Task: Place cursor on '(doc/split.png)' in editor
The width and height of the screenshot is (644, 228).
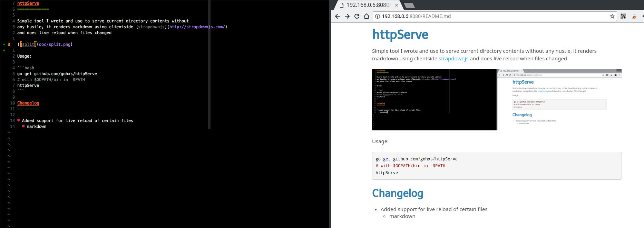Action: [x=55, y=44]
